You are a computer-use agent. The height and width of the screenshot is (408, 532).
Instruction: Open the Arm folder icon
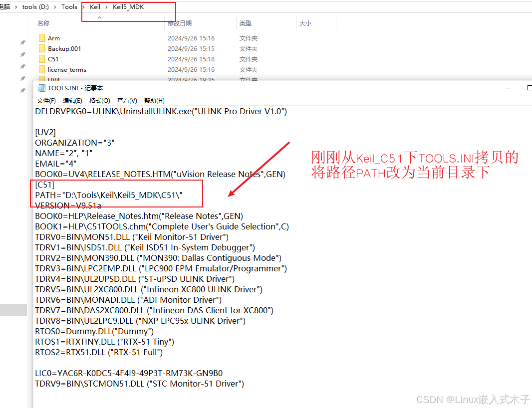(42, 38)
